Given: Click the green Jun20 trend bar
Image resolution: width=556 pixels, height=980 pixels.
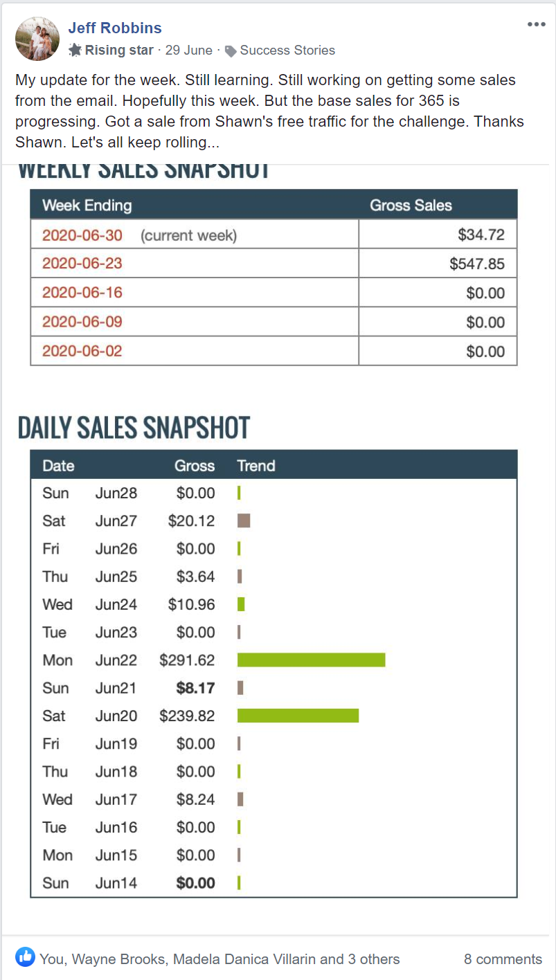Looking at the screenshot, I should (298, 716).
